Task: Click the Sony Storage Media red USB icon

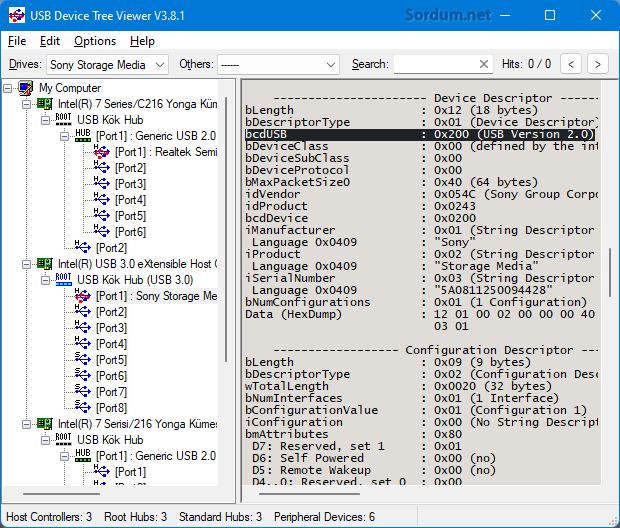Action: 83,295
